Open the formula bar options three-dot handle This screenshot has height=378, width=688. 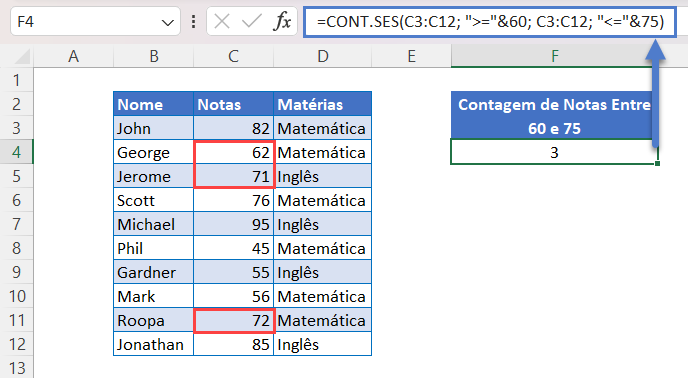194,21
